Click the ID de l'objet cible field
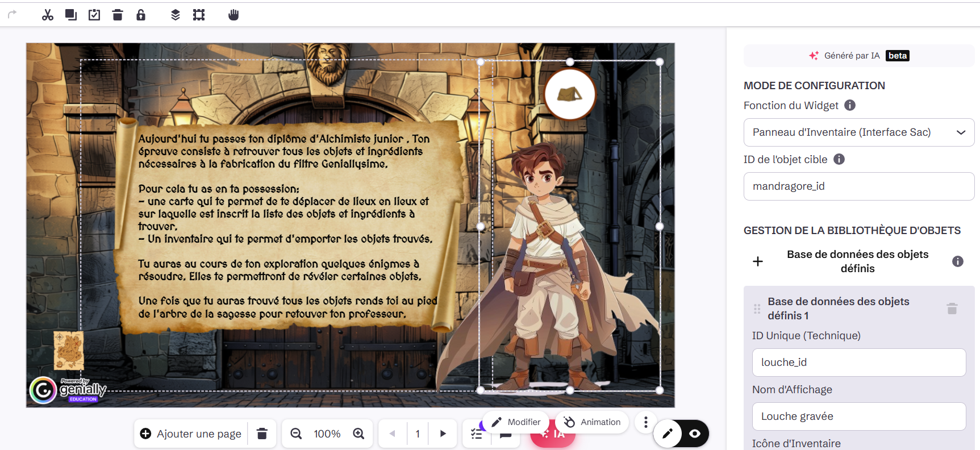Viewport: 980px width, 450px height. (858, 186)
